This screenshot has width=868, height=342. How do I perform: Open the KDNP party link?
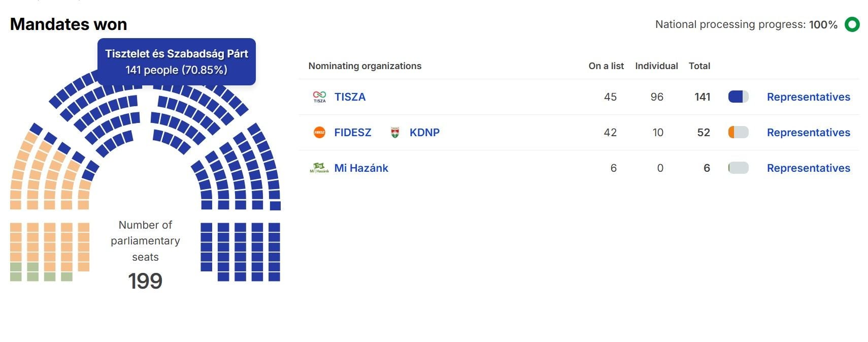coord(424,133)
